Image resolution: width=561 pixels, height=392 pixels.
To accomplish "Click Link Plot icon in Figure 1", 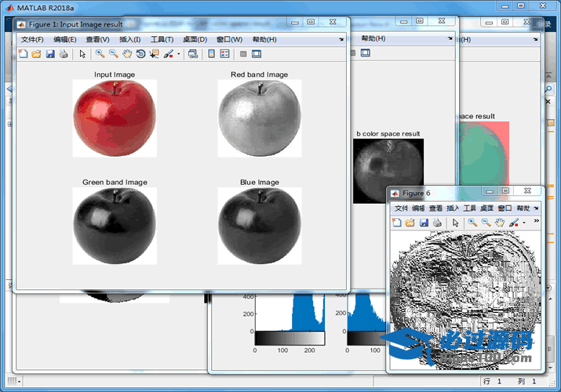I will (193, 54).
